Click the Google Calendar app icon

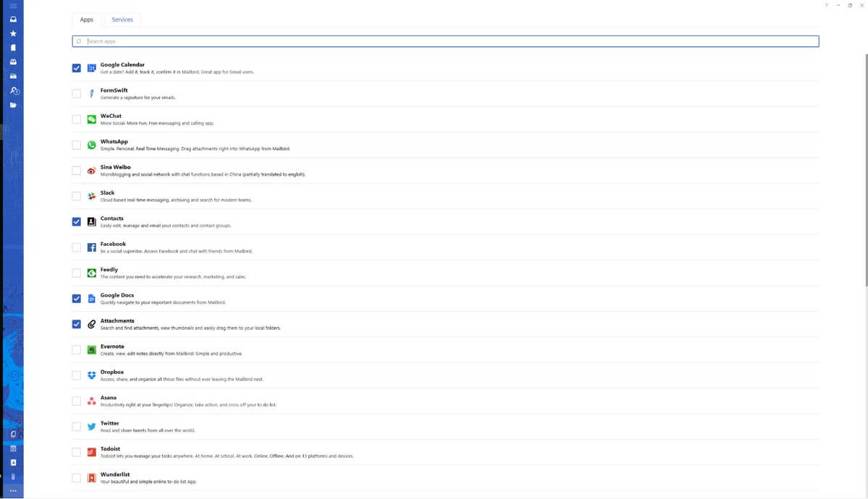92,68
